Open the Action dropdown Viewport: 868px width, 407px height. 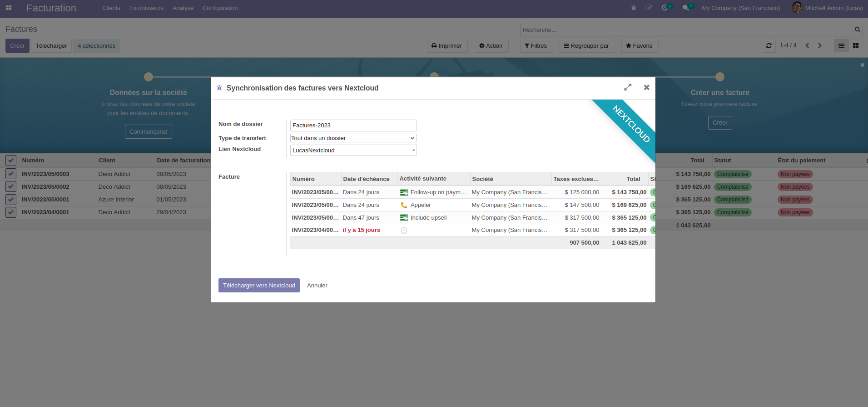tap(491, 45)
